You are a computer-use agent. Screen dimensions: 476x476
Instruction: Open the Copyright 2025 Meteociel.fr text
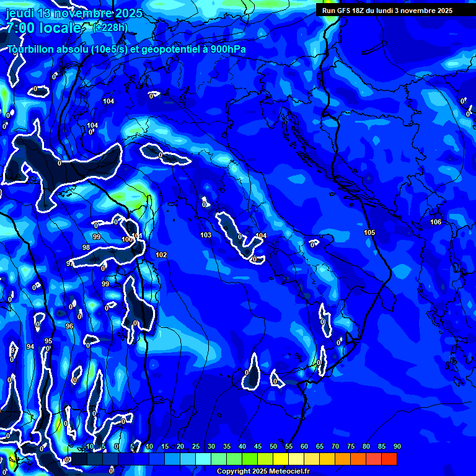(x=263, y=471)
